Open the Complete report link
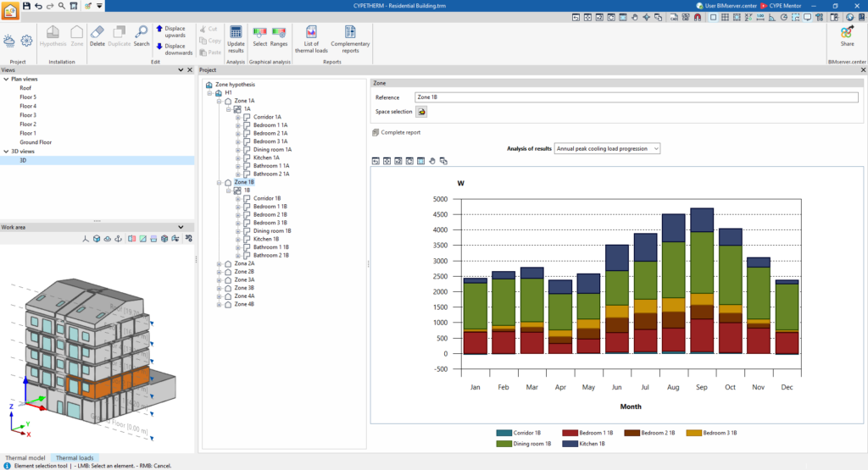Image resolution: width=868 pixels, height=470 pixels. coord(400,133)
